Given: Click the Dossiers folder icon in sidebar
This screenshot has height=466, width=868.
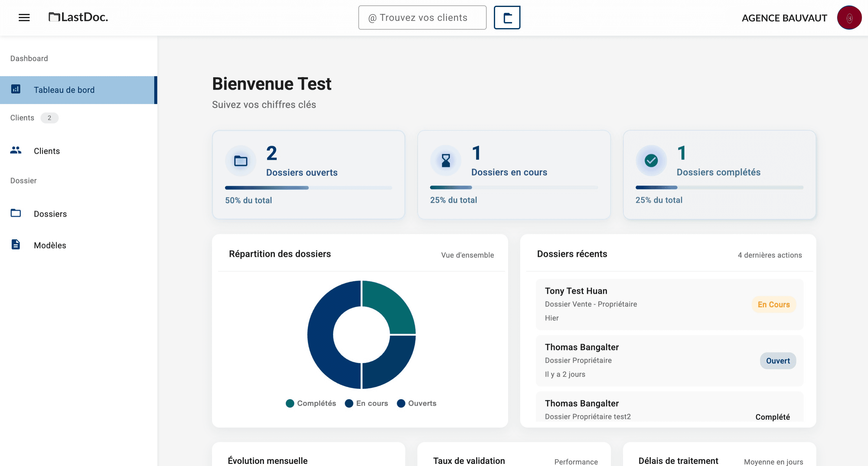Looking at the screenshot, I should click(15, 213).
